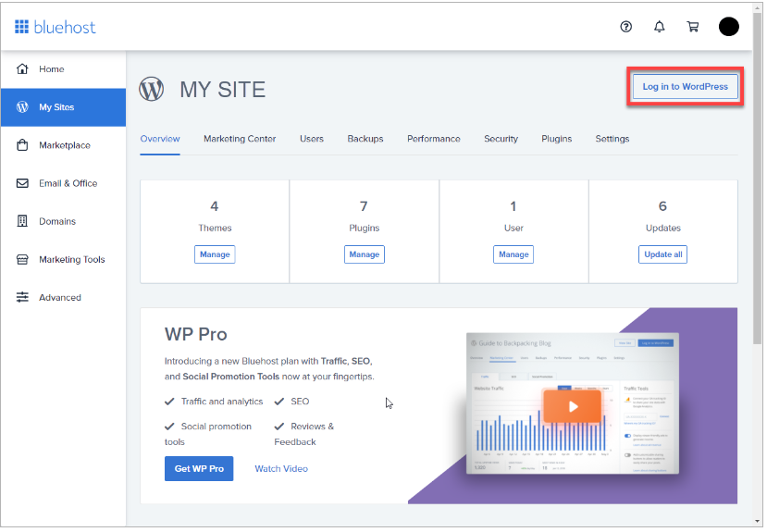Open Marketplace from the sidebar
This screenshot has height=532, width=767.
point(63,145)
